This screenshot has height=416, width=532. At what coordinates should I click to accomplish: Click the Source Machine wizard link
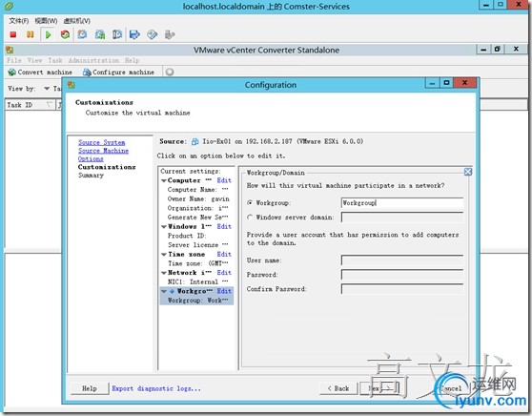pos(104,151)
